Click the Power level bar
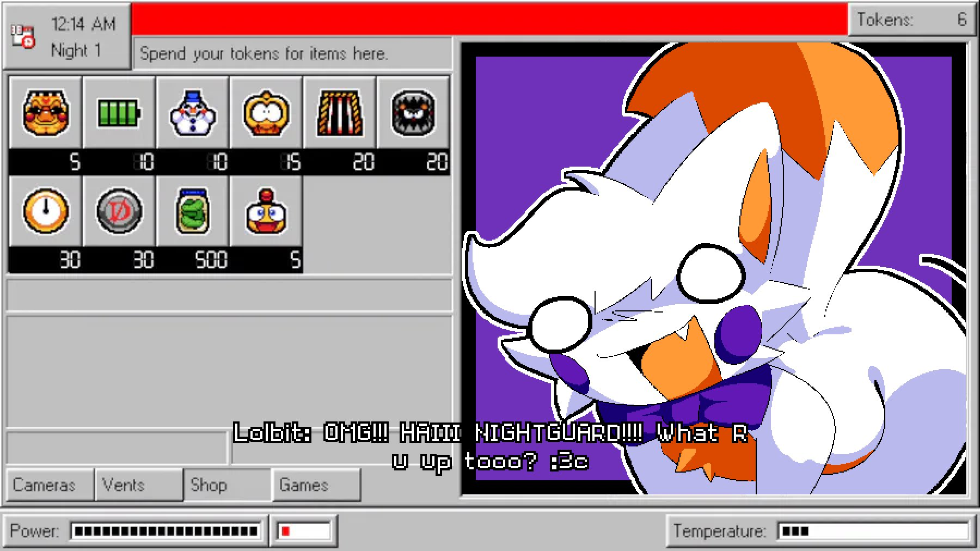The width and height of the screenshot is (980, 551). click(166, 531)
